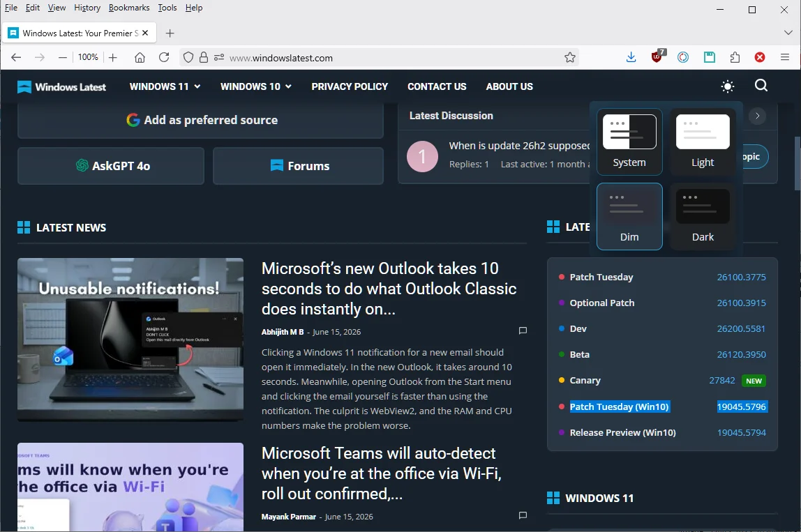Open the Contact Us page

point(437,86)
